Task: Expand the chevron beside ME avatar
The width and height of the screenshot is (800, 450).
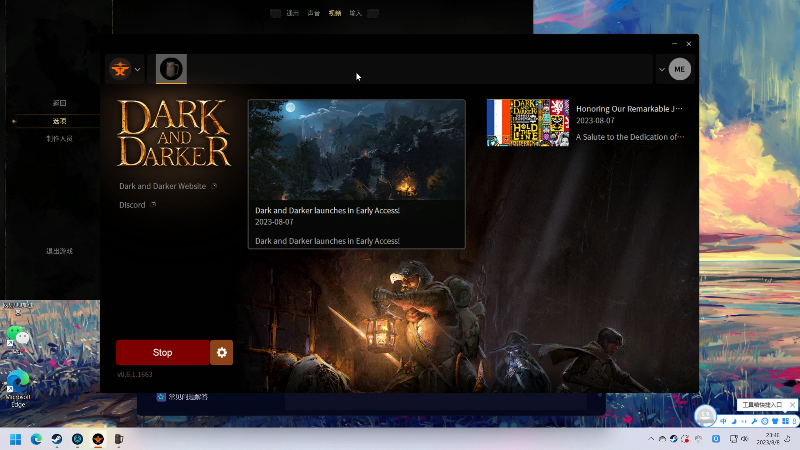Action: 662,69
